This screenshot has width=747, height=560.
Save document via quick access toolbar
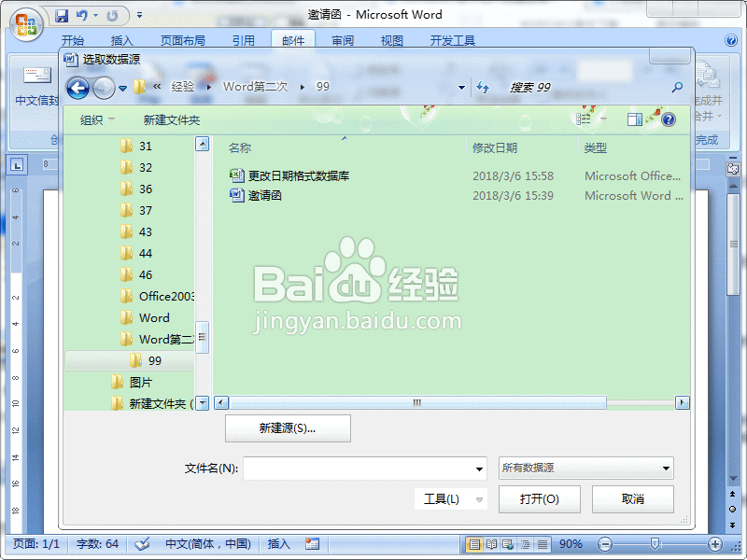pyautogui.click(x=62, y=16)
